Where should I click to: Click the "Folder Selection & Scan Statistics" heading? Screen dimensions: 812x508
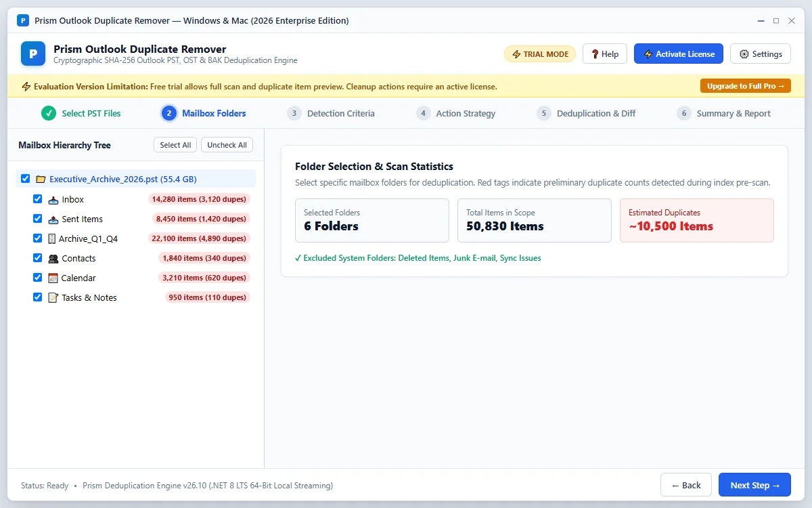pos(374,167)
